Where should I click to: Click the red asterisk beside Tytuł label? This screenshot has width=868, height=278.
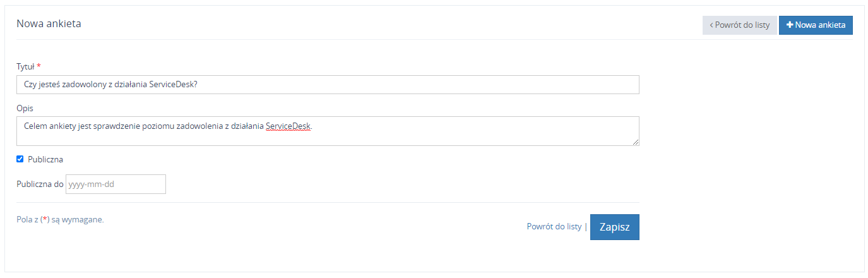tap(39, 66)
